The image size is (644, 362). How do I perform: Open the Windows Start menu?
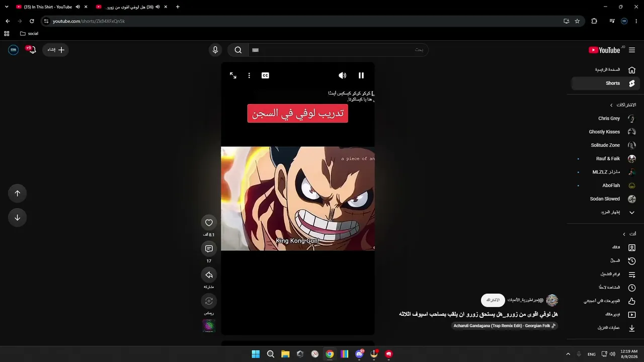click(x=256, y=354)
